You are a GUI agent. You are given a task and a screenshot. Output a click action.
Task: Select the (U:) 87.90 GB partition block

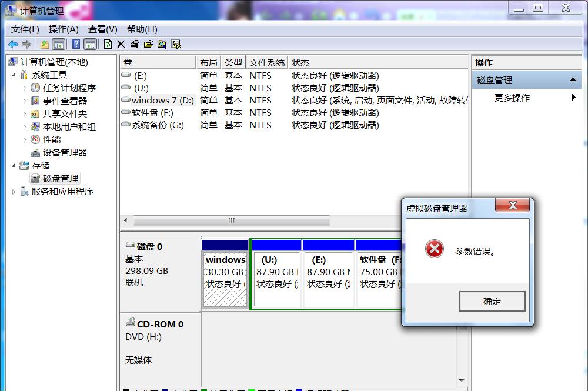[x=277, y=275]
